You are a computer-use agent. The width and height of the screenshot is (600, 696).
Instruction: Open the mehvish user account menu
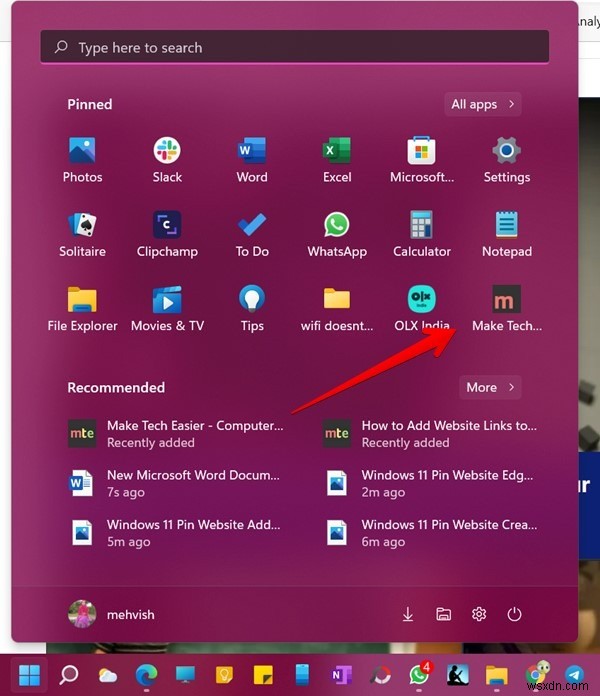[111, 614]
